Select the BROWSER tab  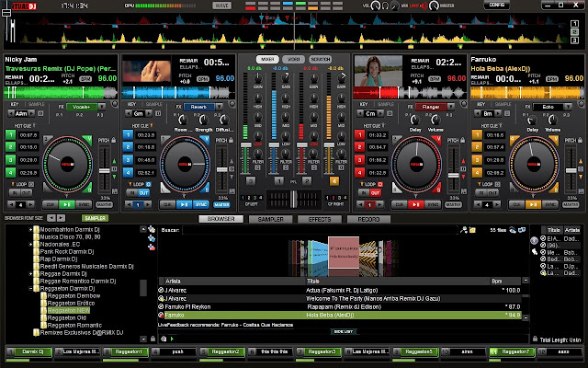220,219
